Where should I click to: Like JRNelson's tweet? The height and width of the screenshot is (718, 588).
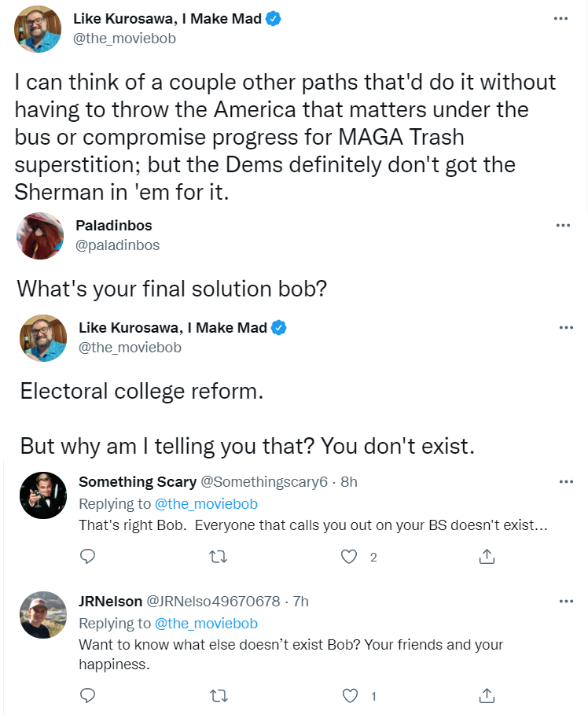coord(350,695)
